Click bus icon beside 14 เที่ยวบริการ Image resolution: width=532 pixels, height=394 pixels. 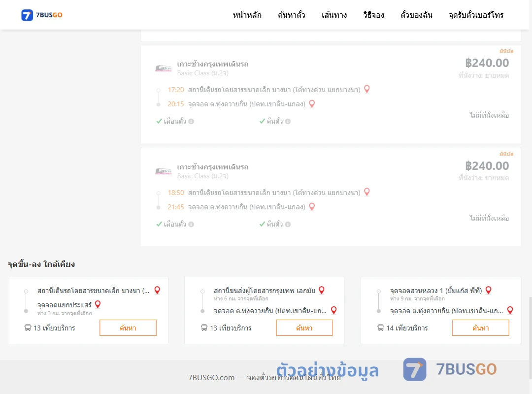point(380,328)
